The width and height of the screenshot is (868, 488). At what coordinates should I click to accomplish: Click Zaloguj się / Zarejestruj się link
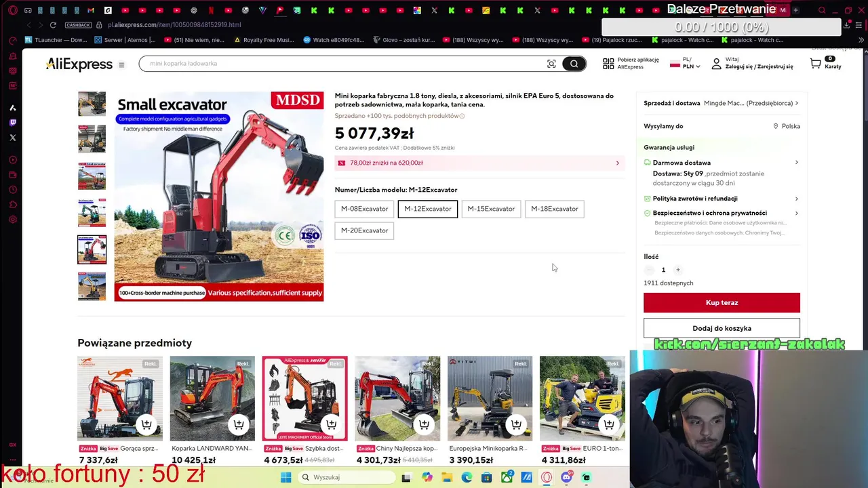click(x=759, y=66)
